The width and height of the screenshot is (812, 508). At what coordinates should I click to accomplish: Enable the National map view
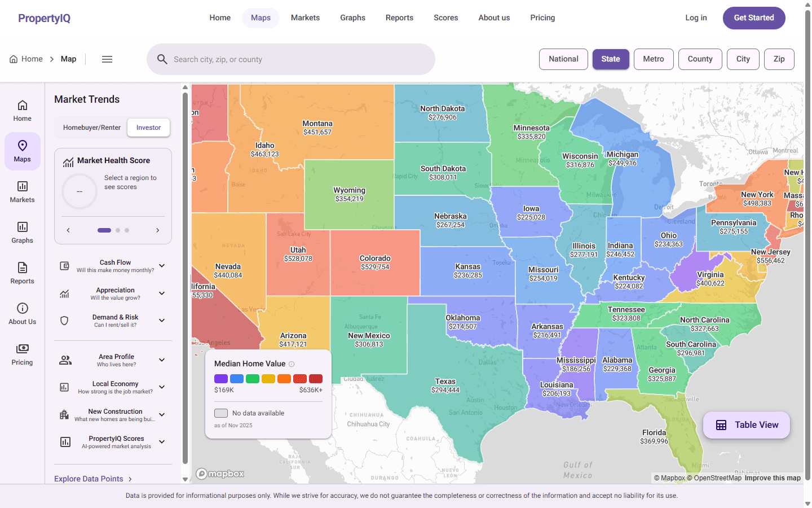coord(563,59)
